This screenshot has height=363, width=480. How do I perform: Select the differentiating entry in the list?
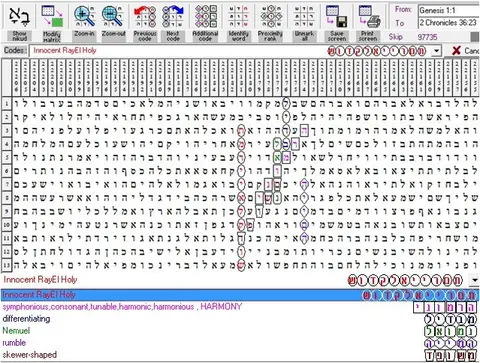[x=240, y=319]
